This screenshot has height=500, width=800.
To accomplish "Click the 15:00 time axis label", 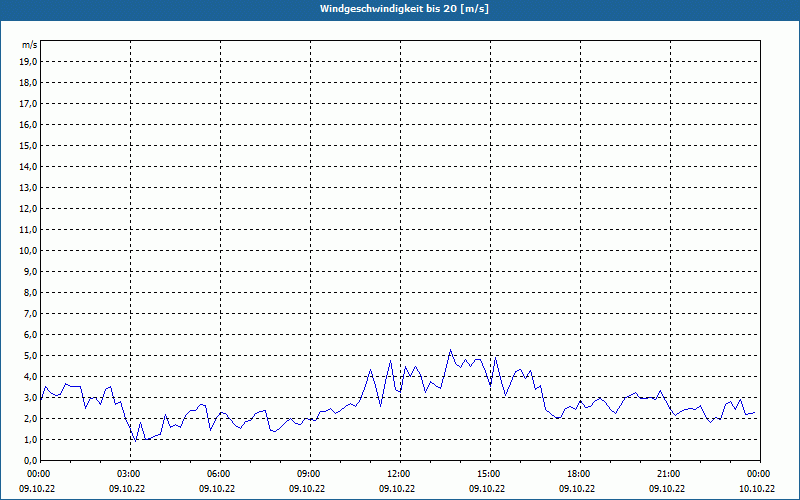I will 488,474.
